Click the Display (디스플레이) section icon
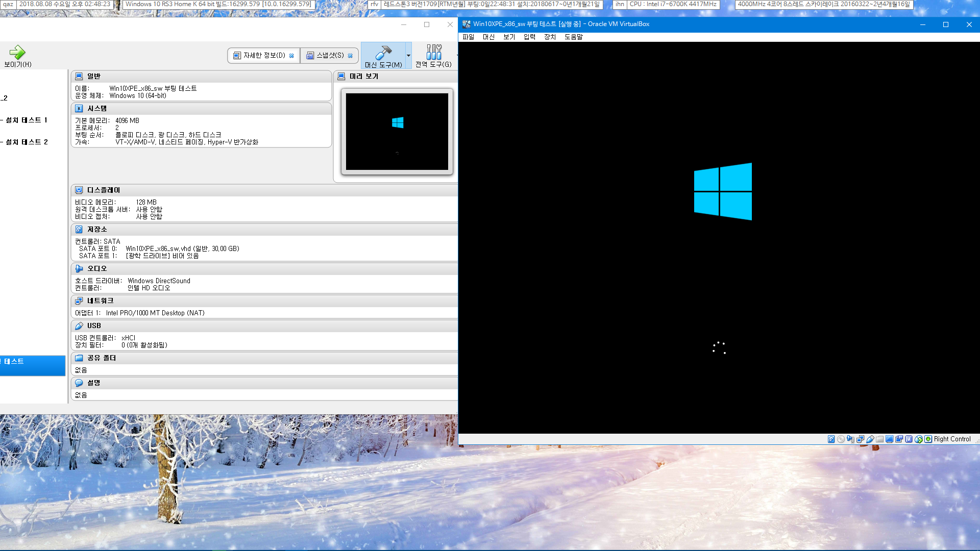Viewport: 980px width, 551px height. click(79, 190)
